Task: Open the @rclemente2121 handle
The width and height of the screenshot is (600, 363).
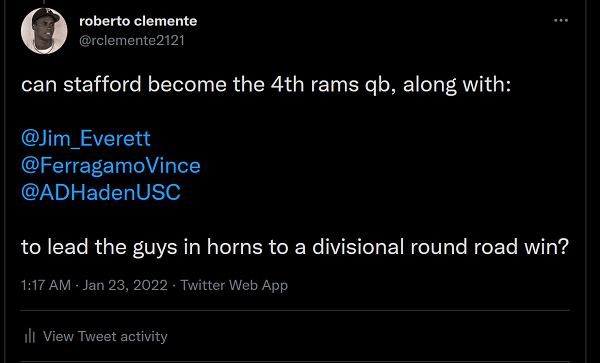Action: click(132, 40)
